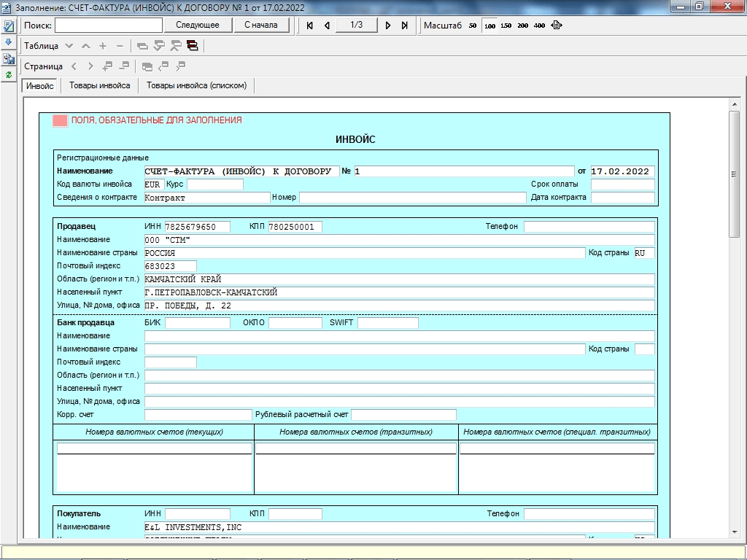Click remove-page icon with minus
This screenshot has height=560, width=747.
124,66
